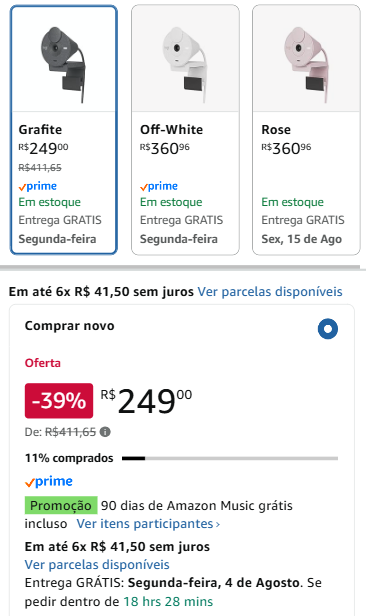Select the Comprar novo radio button
The width and height of the screenshot is (366, 616).
point(328,328)
